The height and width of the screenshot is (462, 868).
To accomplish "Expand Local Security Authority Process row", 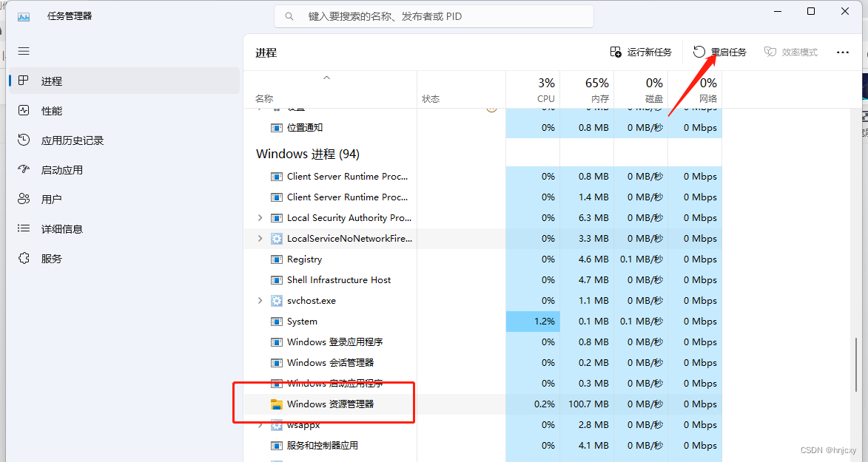I will (x=260, y=218).
